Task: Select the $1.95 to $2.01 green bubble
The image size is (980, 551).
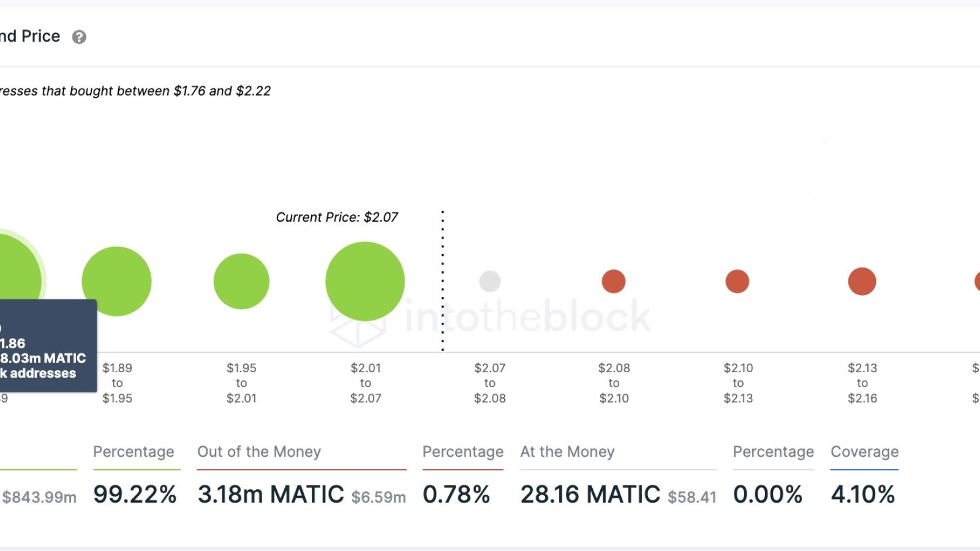Action: [x=241, y=282]
